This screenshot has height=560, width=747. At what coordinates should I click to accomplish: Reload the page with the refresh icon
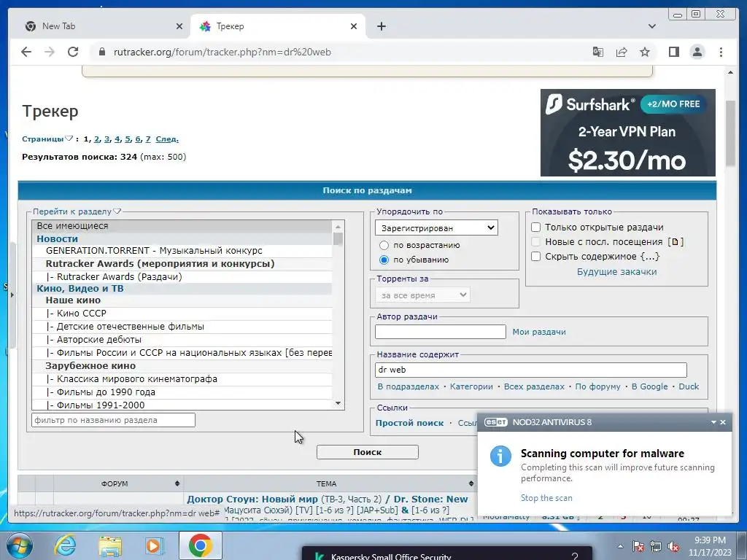click(73, 52)
